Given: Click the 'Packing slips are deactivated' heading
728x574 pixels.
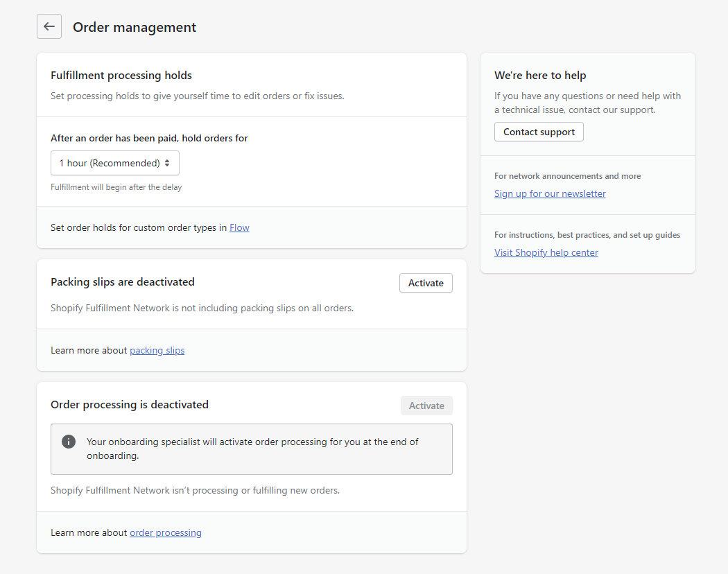Looking at the screenshot, I should pos(123,281).
